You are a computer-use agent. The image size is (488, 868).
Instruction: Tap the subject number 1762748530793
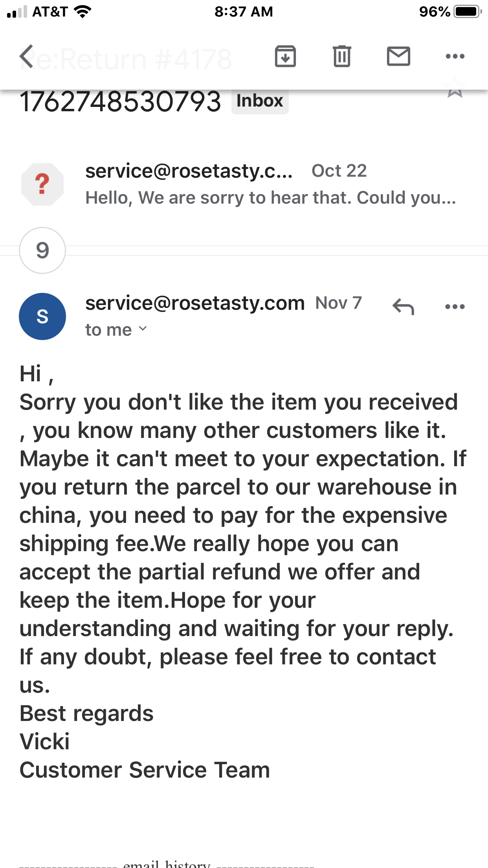(x=120, y=101)
